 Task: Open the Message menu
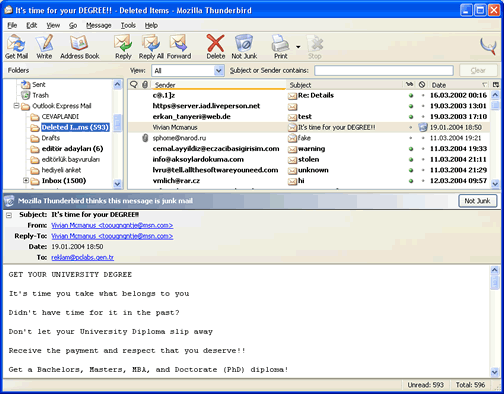tap(98, 25)
